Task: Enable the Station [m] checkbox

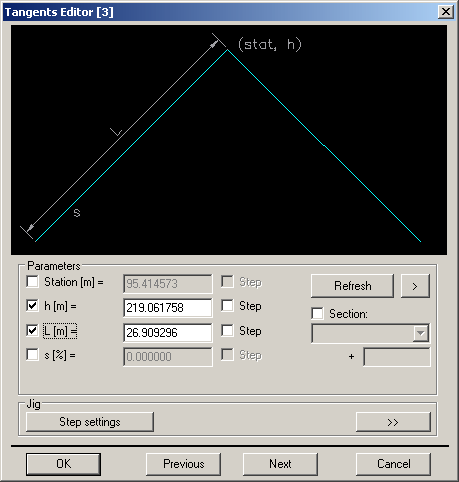Action: pyautogui.click(x=32, y=282)
